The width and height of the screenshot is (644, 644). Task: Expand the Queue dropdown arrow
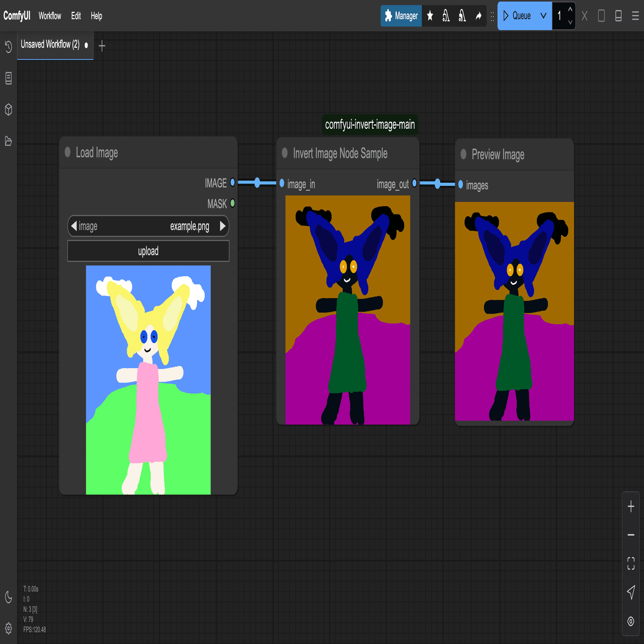click(x=543, y=16)
